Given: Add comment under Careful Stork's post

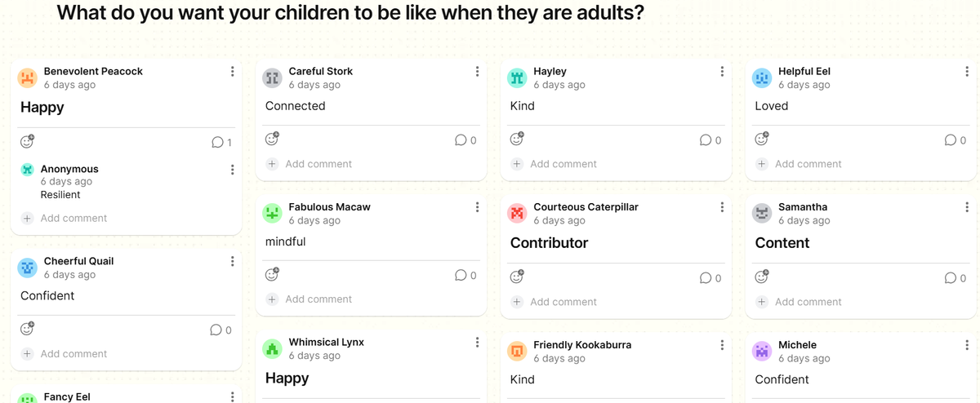Looking at the screenshot, I should (318, 164).
